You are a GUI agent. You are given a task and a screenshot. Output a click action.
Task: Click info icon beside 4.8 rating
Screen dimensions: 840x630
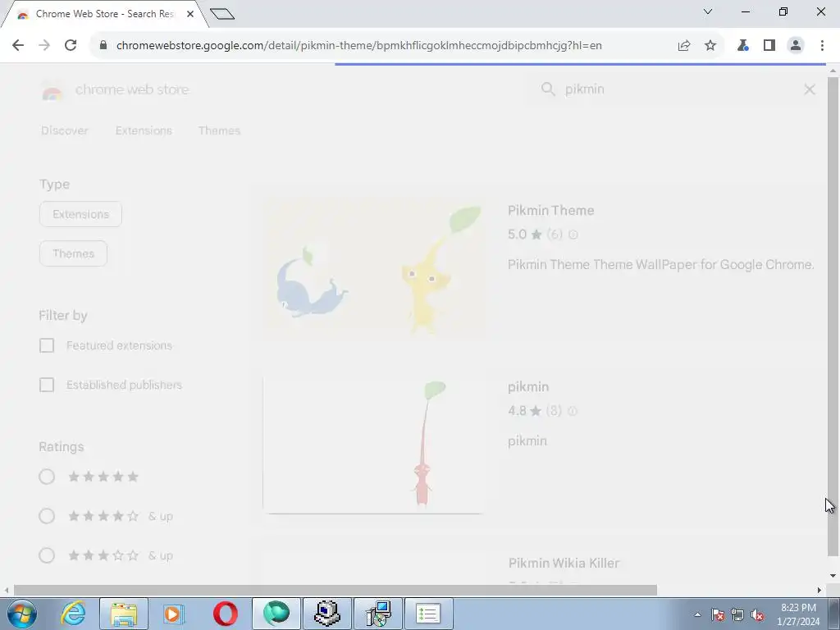click(572, 411)
